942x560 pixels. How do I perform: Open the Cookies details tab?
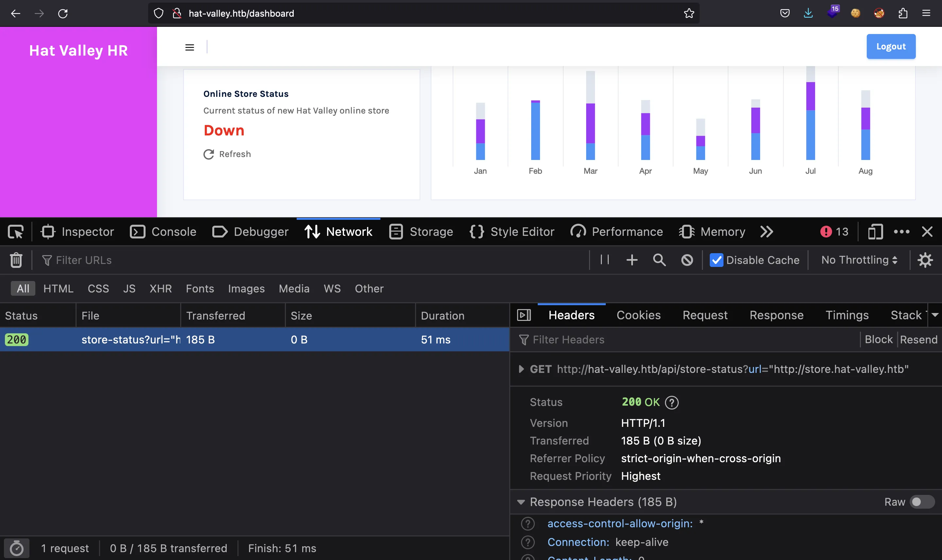pyautogui.click(x=638, y=315)
